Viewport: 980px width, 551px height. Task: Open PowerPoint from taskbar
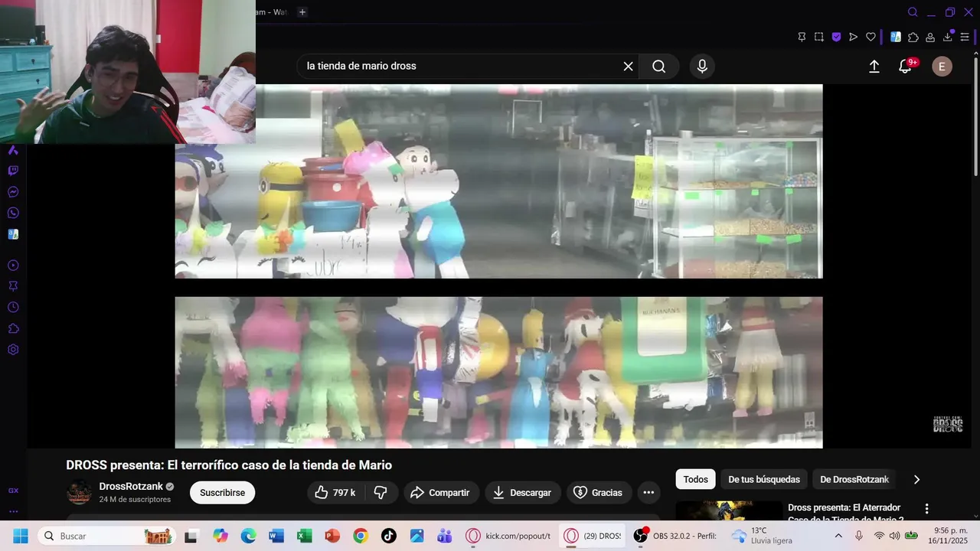coord(332,536)
